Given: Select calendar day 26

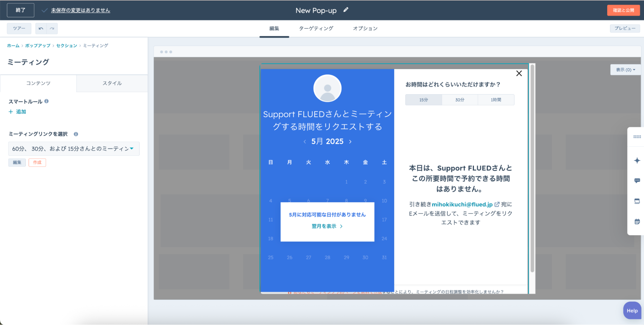Looking at the screenshot, I should tap(290, 257).
